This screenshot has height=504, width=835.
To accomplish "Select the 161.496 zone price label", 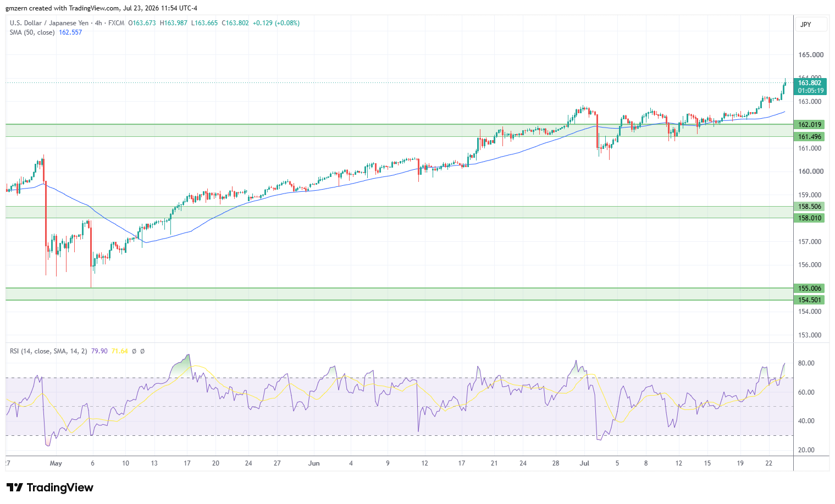I will pos(810,137).
